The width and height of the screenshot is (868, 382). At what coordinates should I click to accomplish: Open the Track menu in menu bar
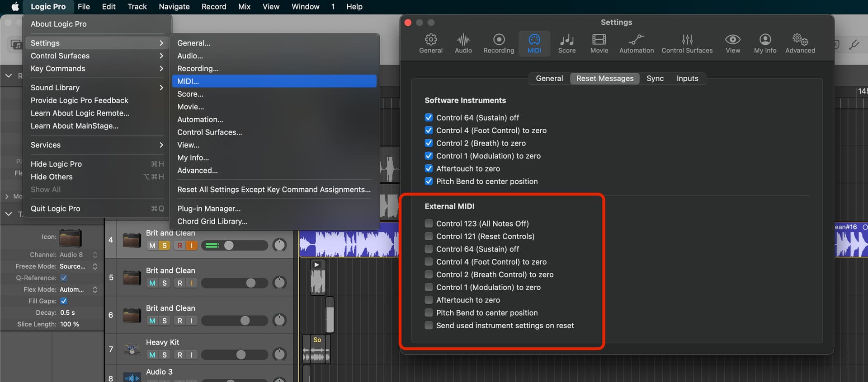pos(137,6)
